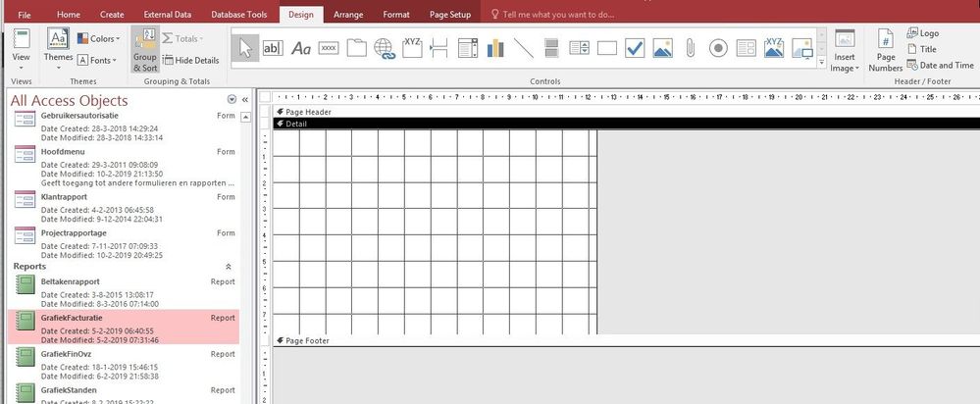Select the Chart control
The height and width of the screenshot is (404, 980).
coord(495,48)
